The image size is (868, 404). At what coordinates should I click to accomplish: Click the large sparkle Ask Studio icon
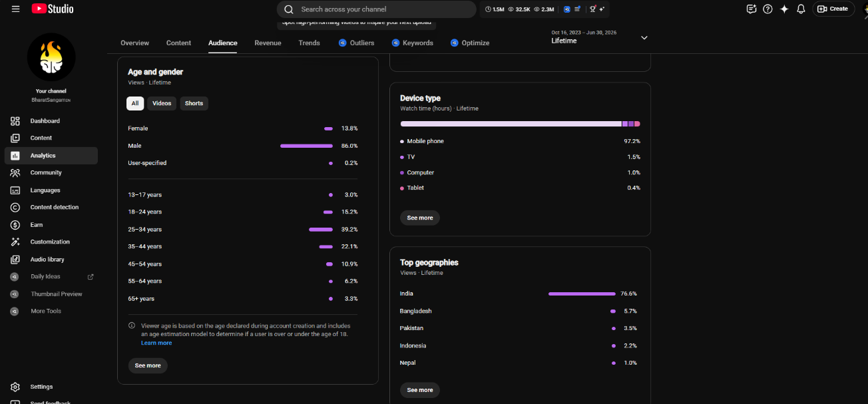click(x=784, y=9)
